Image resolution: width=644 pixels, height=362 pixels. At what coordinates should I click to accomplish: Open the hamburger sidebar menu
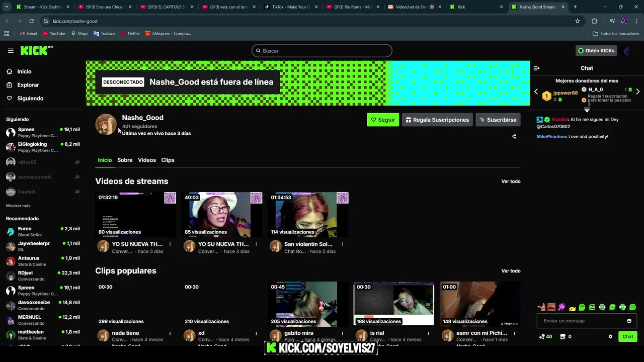[x=11, y=51]
